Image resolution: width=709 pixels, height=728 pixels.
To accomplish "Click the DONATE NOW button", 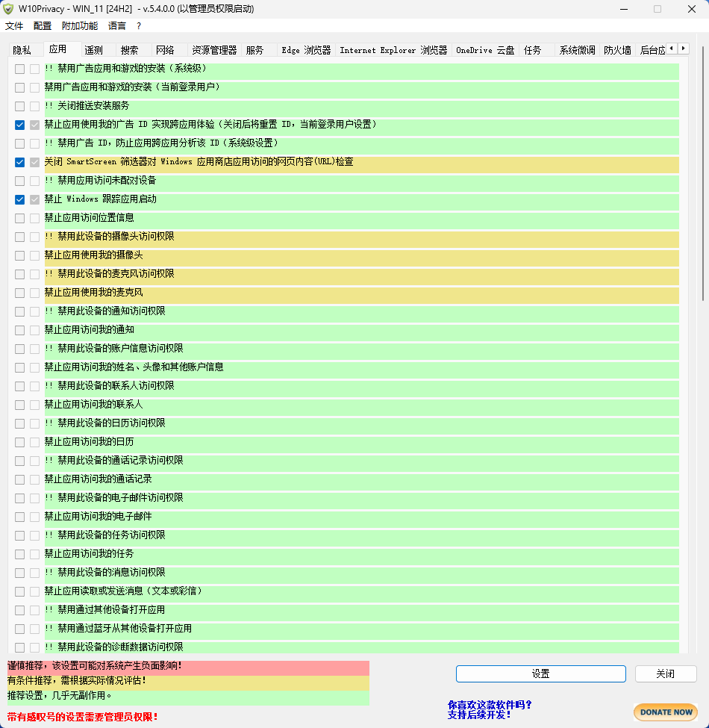I will (x=666, y=712).
